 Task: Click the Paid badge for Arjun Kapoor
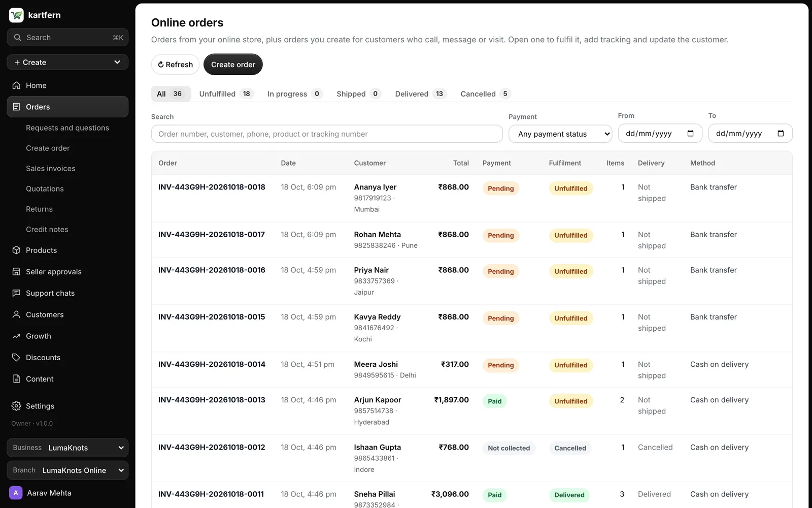click(x=495, y=401)
